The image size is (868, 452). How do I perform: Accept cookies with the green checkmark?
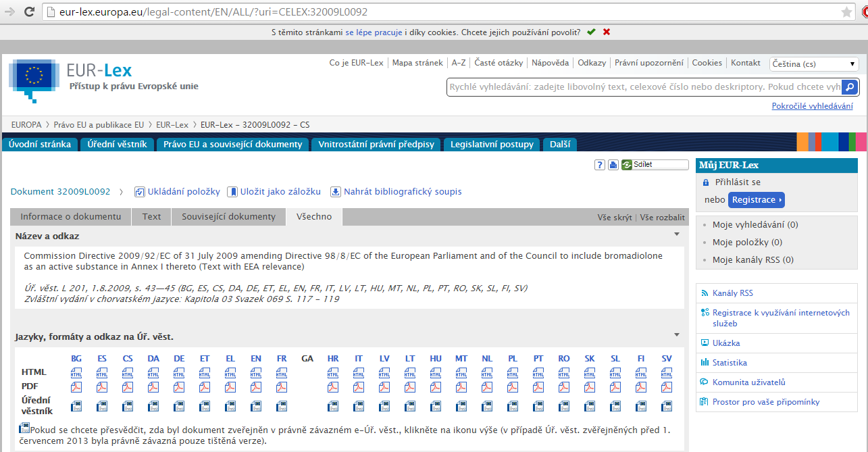[x=592, y=32]
